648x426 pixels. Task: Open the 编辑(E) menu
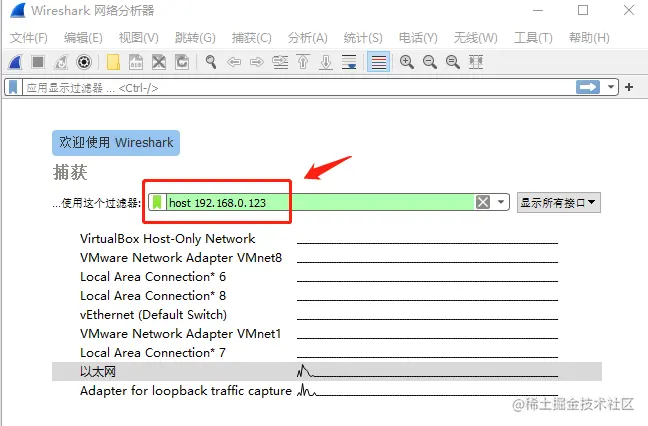click(83, 38)
